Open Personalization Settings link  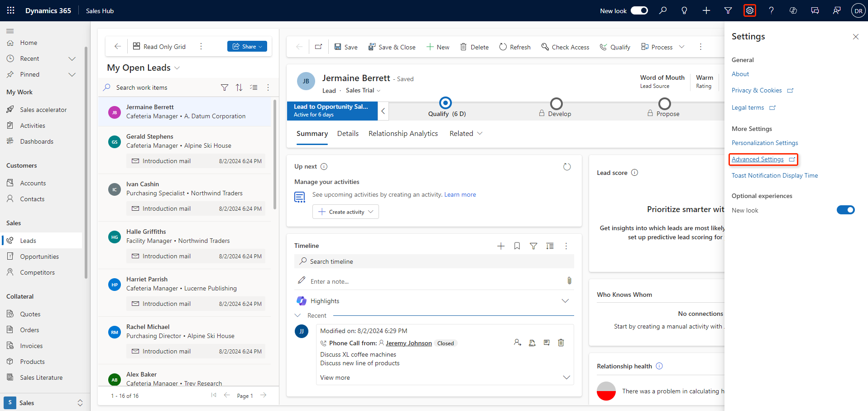[765, 143]
